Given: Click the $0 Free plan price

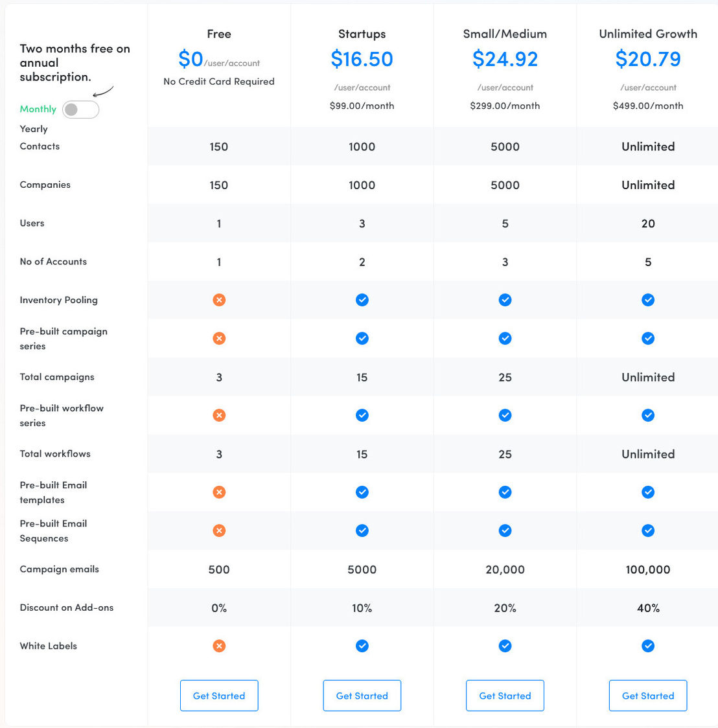Looking at the screenshot, I should pyautogui.click(x=191, y=59).
